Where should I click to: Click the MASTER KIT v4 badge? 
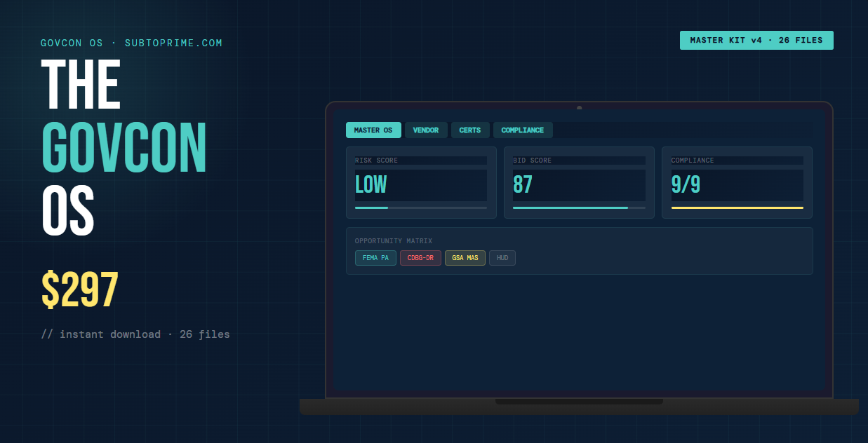756,41
